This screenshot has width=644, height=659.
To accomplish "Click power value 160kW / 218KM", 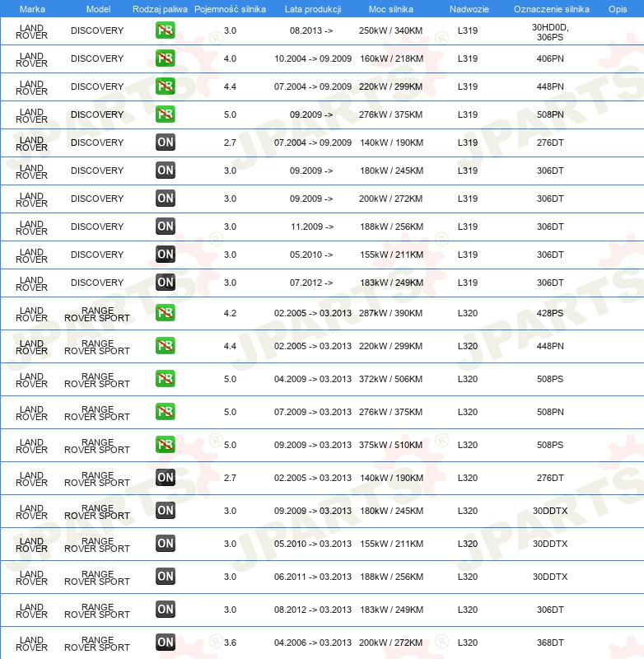I will (391, 58).
